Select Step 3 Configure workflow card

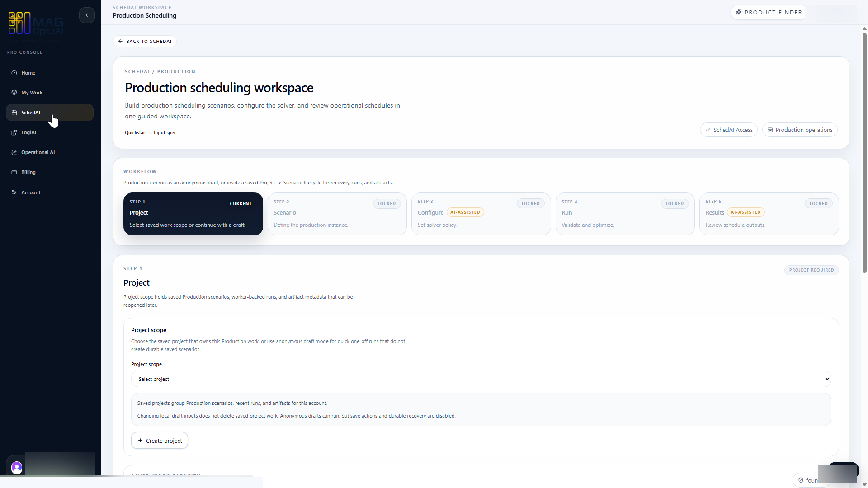(x=481, y=214)
